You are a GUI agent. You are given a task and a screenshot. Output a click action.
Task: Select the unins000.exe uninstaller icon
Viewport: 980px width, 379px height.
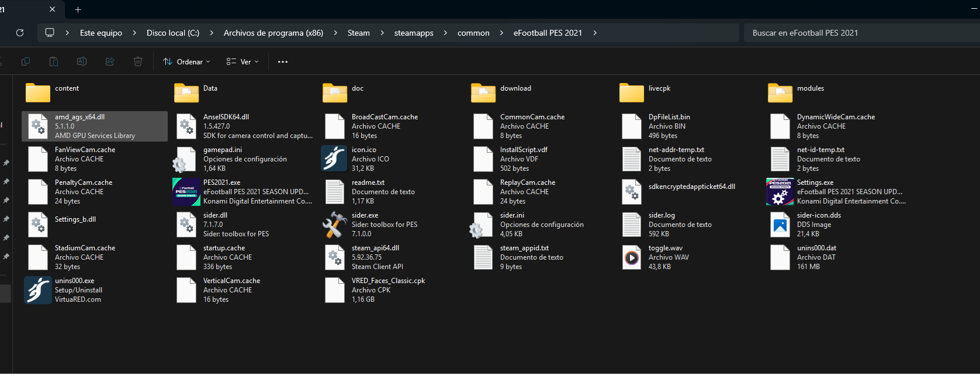[38, 290]
